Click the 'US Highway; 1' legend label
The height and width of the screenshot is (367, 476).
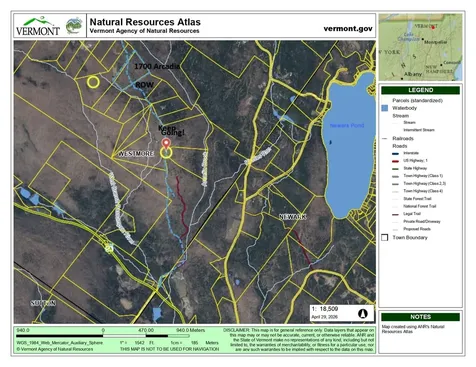(x=415, y=161)
